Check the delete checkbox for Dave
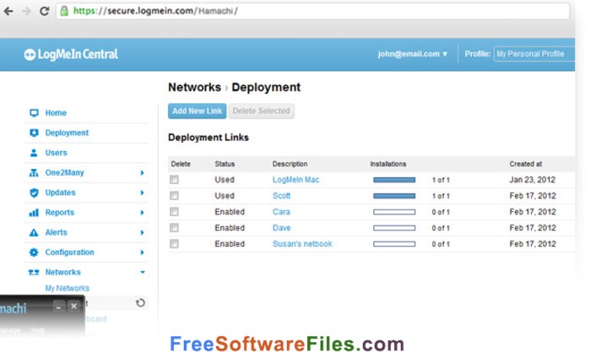 (174, 228)
